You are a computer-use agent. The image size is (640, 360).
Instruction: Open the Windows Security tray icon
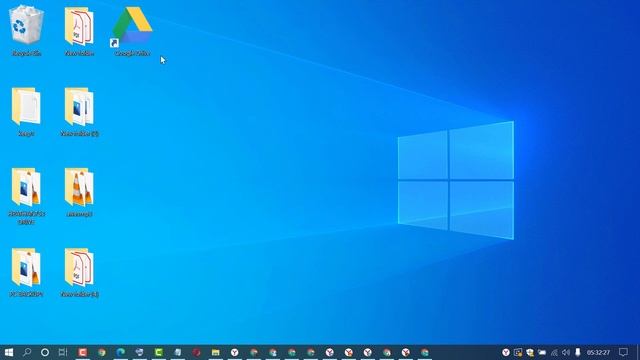[x=530, y=352]
